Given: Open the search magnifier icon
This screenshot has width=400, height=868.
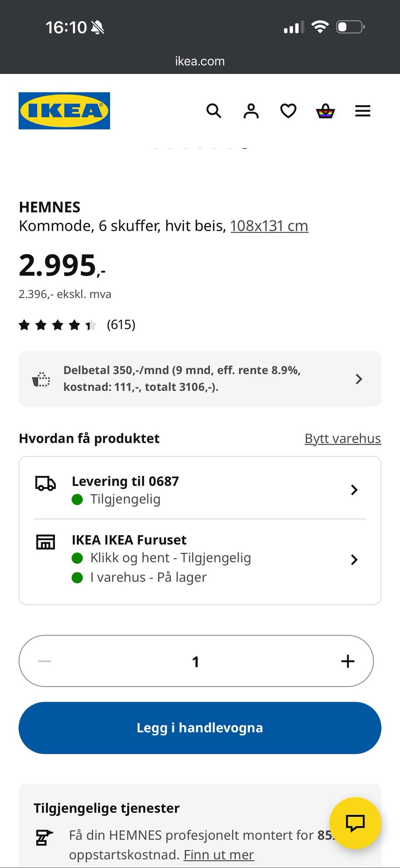Looking at the screenshot, I should [x=214, y=111].
